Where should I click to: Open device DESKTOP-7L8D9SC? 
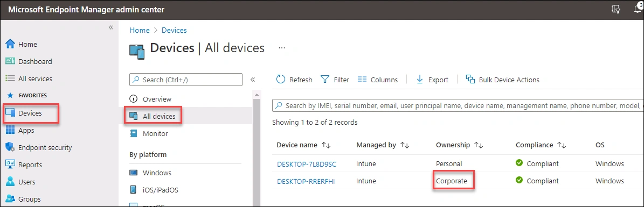(307, 164)
